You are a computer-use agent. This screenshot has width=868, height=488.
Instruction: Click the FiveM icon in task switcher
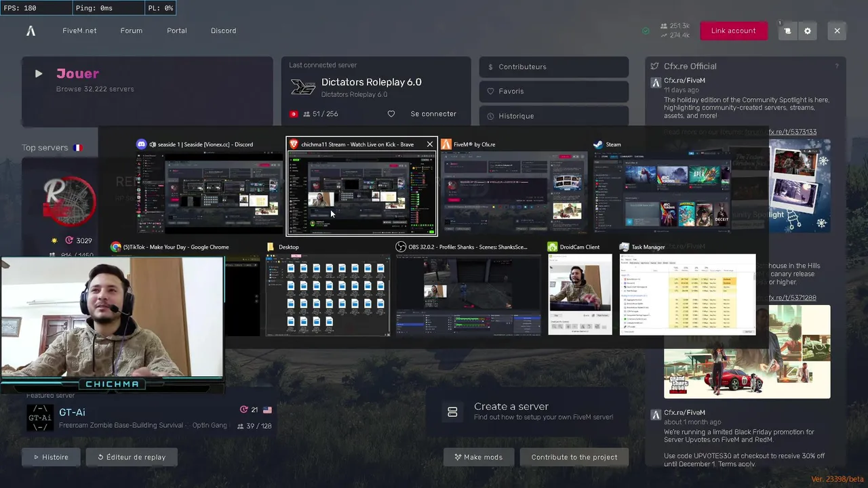[x=446, y=144]
